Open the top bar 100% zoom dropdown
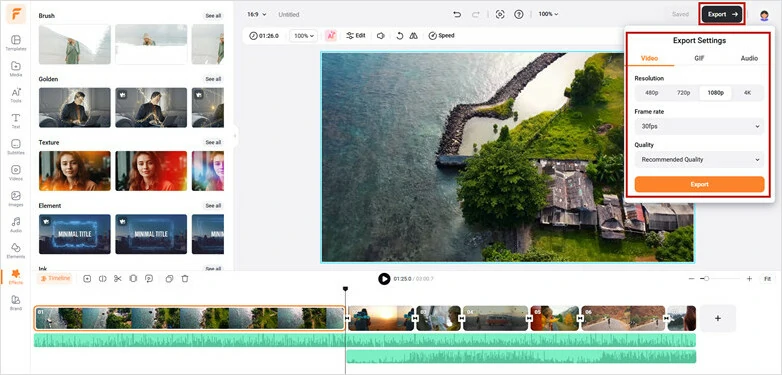This screenshot has width=782, height=375. click(x=548, y=14)
